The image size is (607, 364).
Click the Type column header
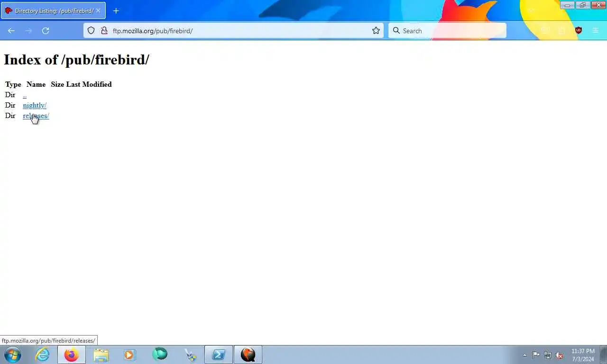point(13,84)
